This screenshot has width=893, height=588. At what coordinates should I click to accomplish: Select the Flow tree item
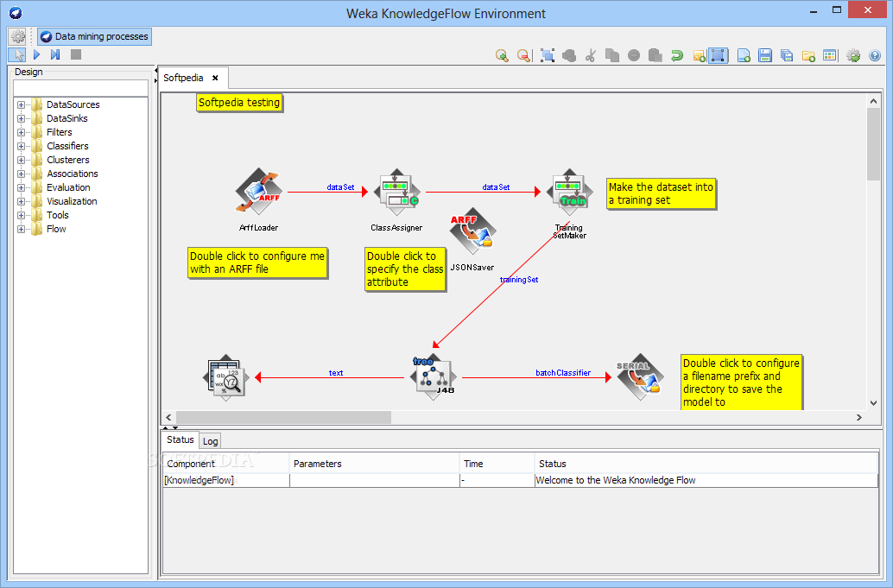[56, 229]
